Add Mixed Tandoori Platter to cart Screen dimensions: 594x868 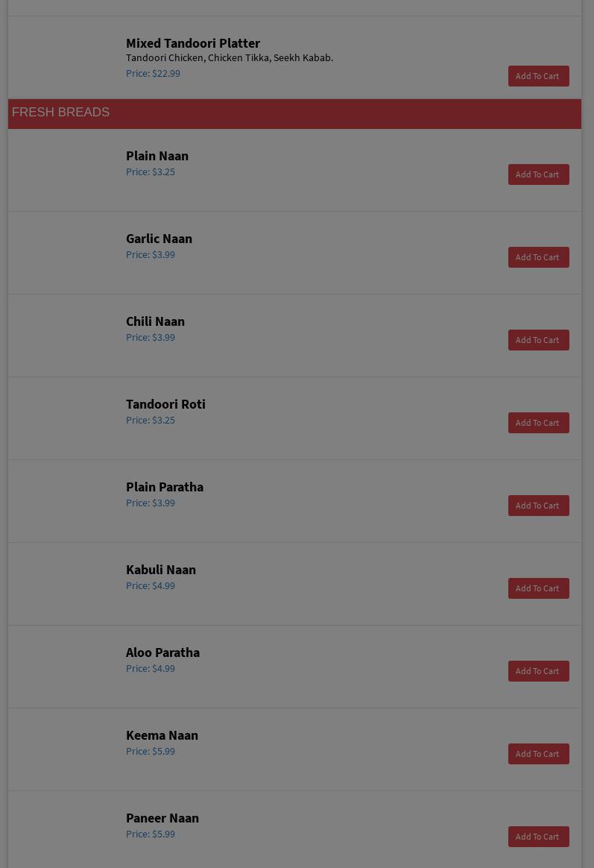[538, 76]
